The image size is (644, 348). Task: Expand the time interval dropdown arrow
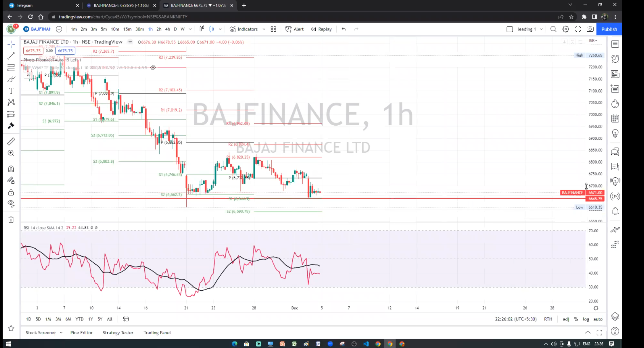pos(190,29)
